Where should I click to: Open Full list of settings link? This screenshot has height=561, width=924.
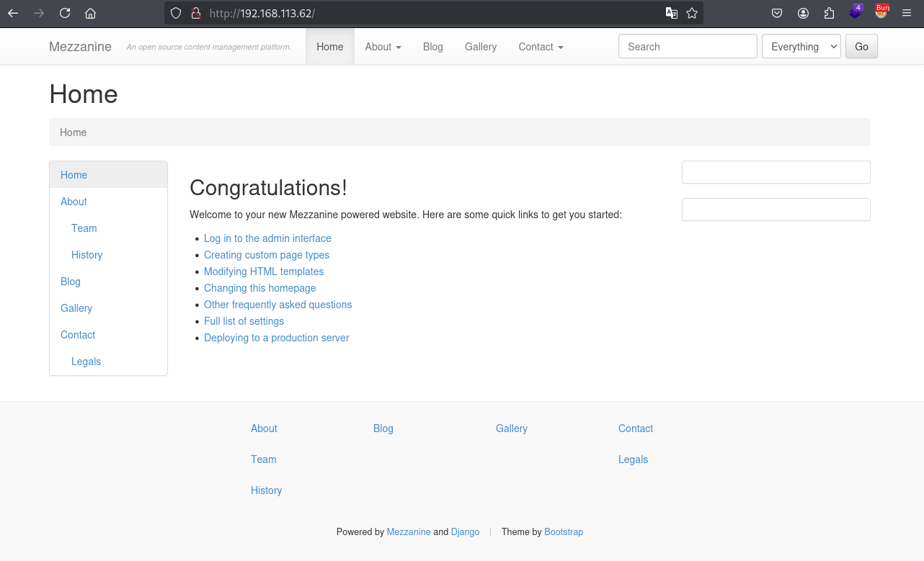(244, 321)
